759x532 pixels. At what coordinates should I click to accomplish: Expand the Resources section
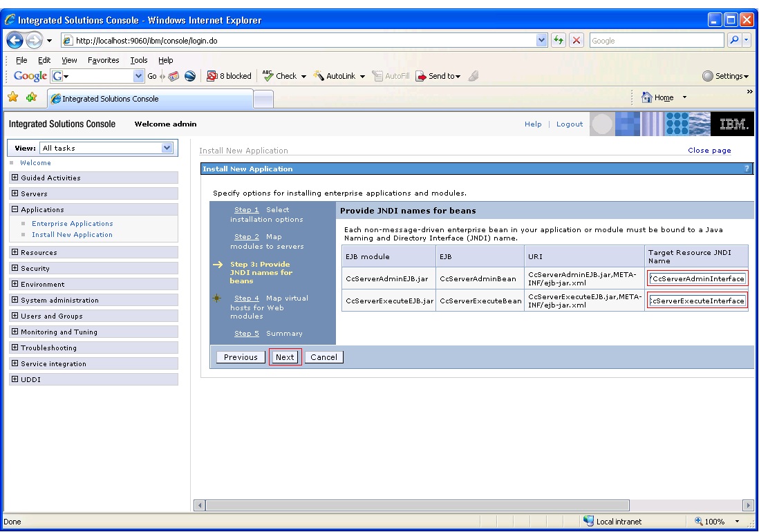click(x=15, y=252)
